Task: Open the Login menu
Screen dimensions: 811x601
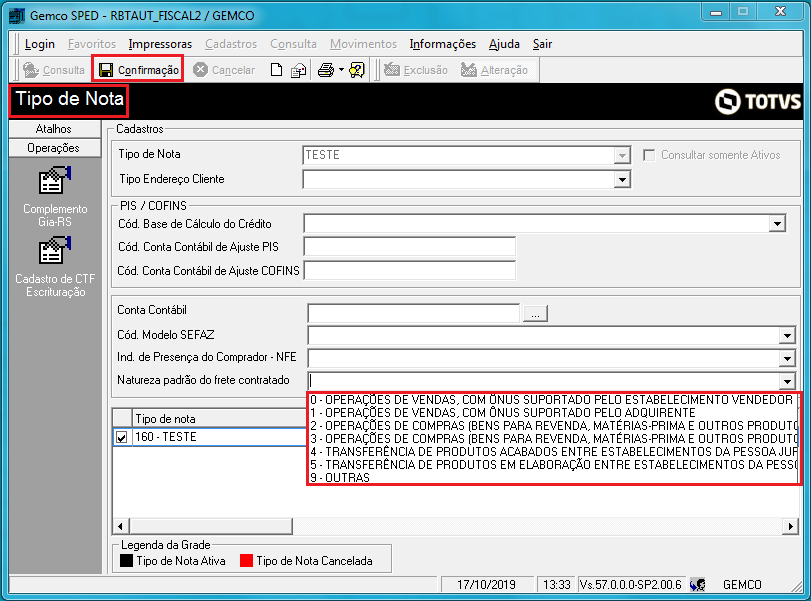Action: click(40, 44)
